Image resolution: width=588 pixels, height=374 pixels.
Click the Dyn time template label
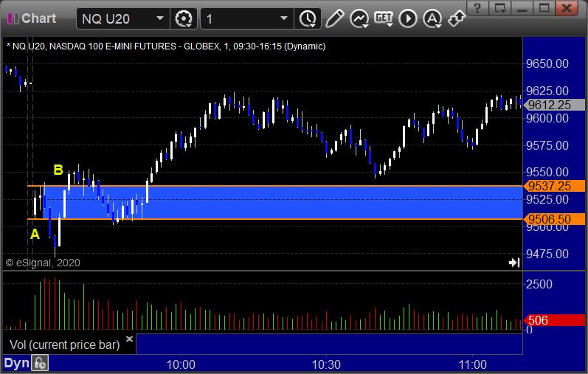16,363
